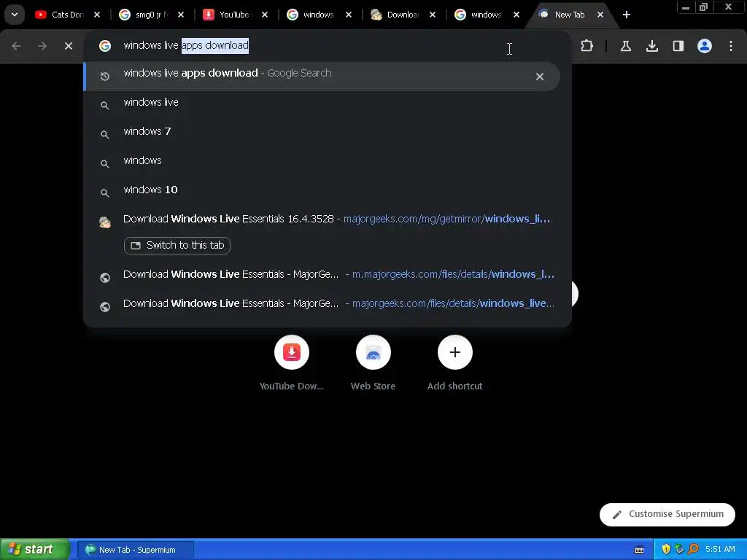Close the MajorGeeks Download tab
Viewport: 747px width, 560px height.
(x=433, y=15)
